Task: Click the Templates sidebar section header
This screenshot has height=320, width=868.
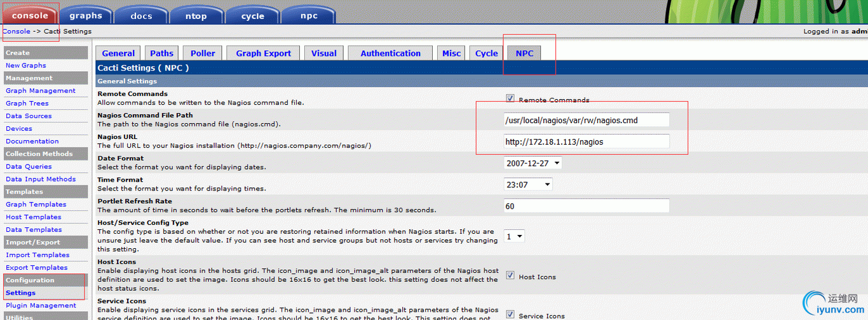Action: coord(45,192)
